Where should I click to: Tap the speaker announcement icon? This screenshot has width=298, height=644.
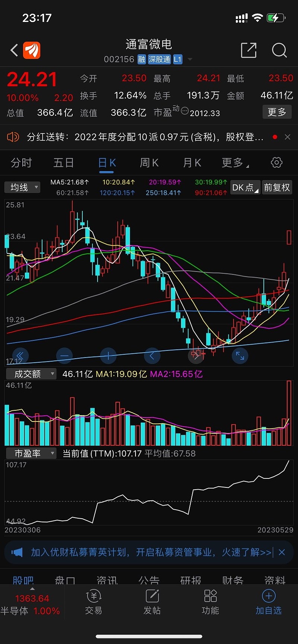(13, 137)
